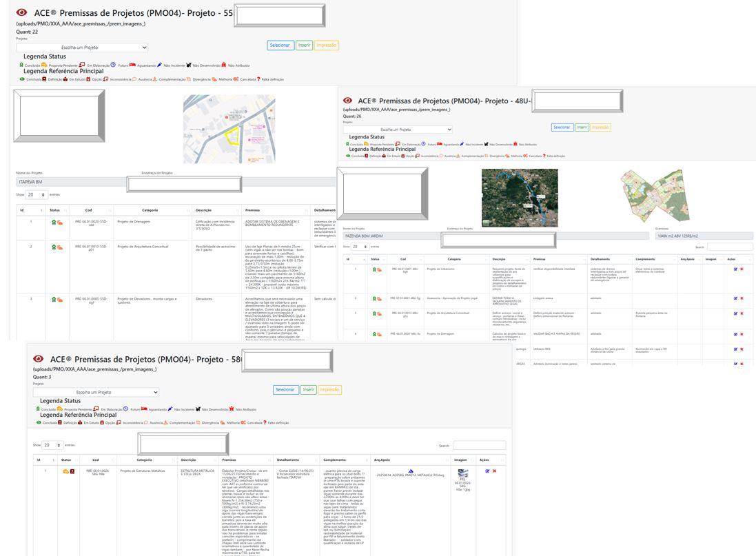The height and width of the screenshot is (556, 756).
Task: Click the red eye icon beside the Projeto 48U title
Action: (x=347, y=101)
